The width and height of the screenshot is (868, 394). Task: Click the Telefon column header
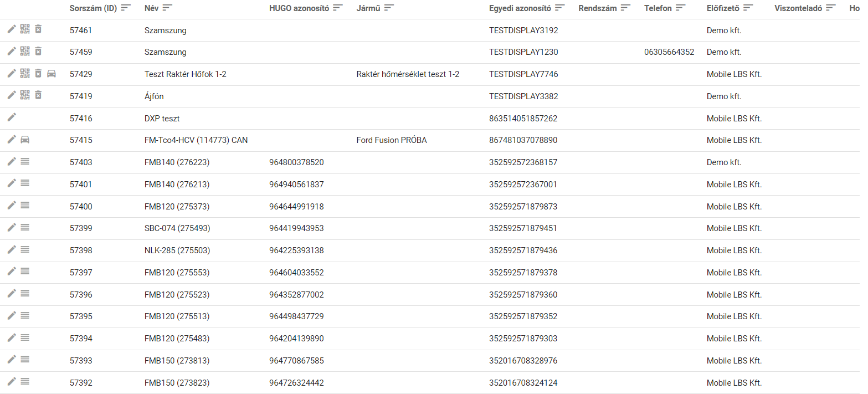(658, 8)
